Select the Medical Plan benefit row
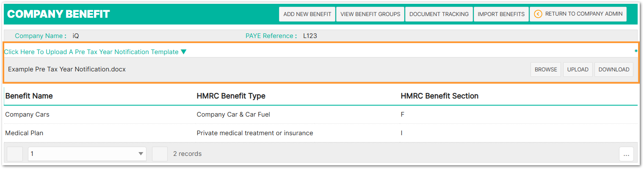The height and width of the screenshot is (169, 644). (24, 133)
